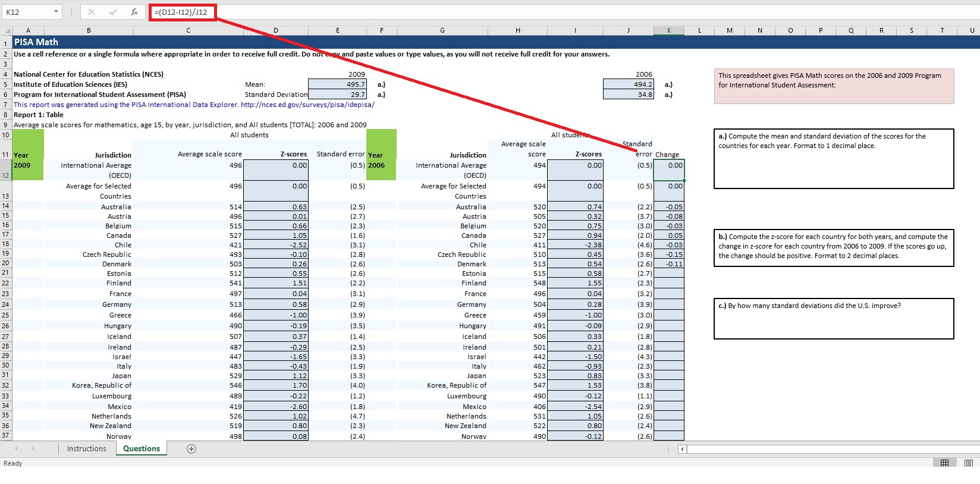Click Japan's 2006 z-score 0.83
The image size is (980, 484).
575,376
